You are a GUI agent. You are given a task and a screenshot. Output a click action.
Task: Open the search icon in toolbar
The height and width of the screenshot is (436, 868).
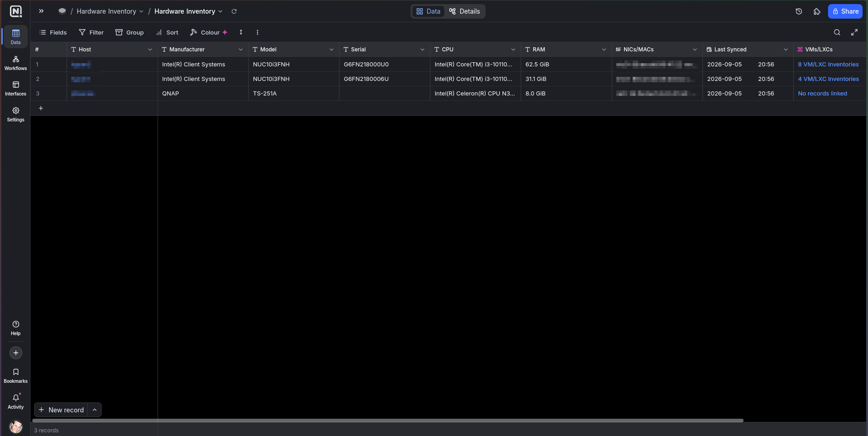837,32
